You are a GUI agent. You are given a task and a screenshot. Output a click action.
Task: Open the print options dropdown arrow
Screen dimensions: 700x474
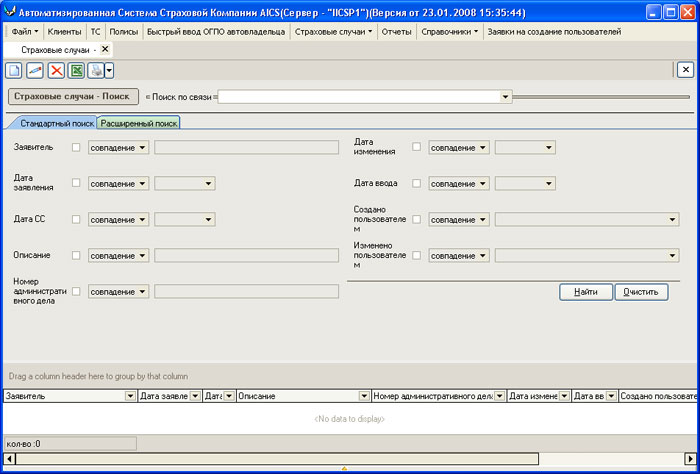(109, 70)
